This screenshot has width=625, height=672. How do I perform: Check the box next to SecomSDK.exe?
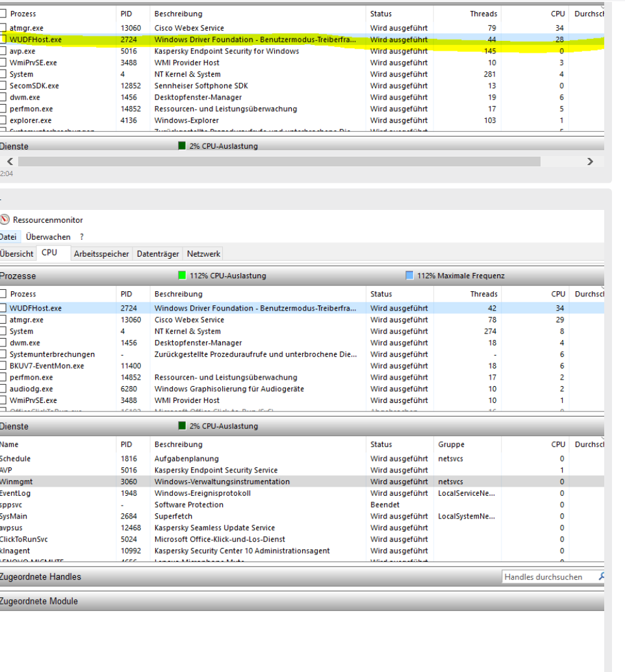coord(3,86)
